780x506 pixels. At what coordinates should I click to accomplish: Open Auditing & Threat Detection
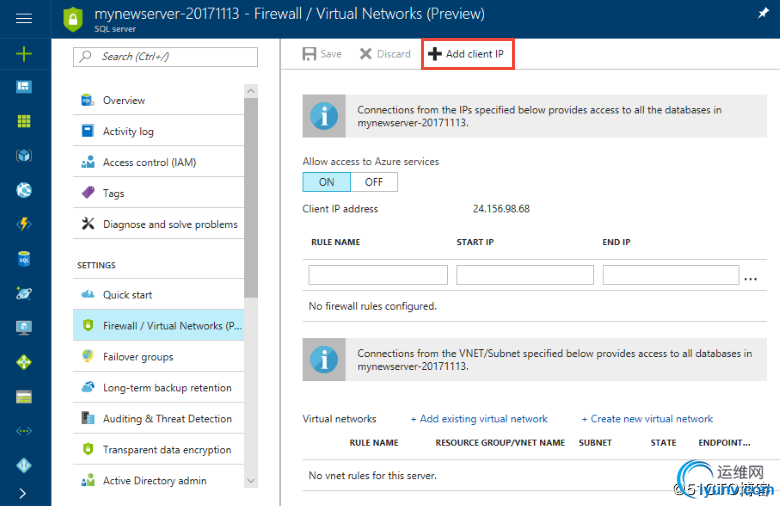point(158,418)
